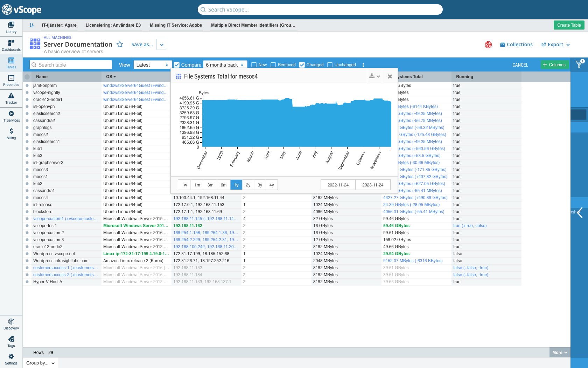
Task: Open Collections
Action: (x=516, y=45)
